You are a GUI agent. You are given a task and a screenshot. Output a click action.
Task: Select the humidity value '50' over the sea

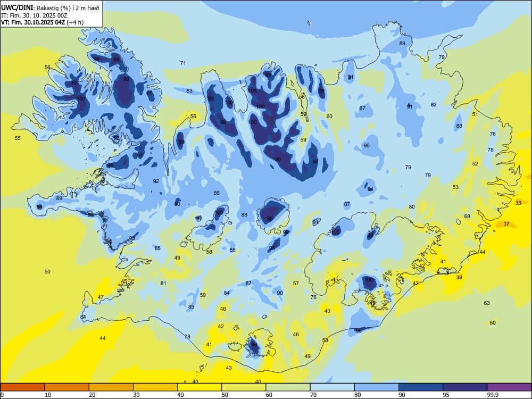(47, 271)
